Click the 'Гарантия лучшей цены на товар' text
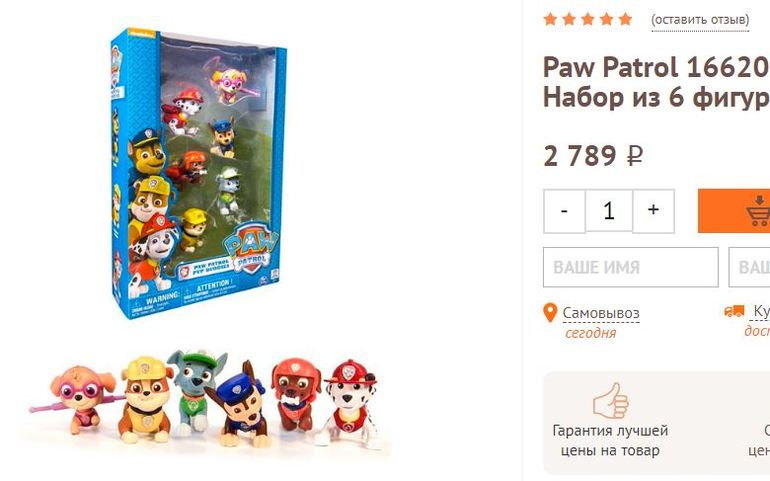This screenshot has height=481, width=770. 610,440
